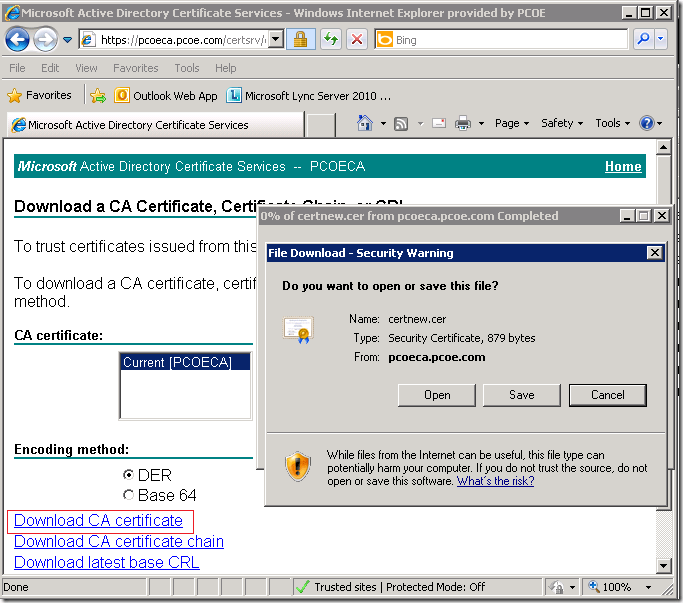The image size is (683, 603).
Task: Expand the address bar history dropdown
Action: 275,40
